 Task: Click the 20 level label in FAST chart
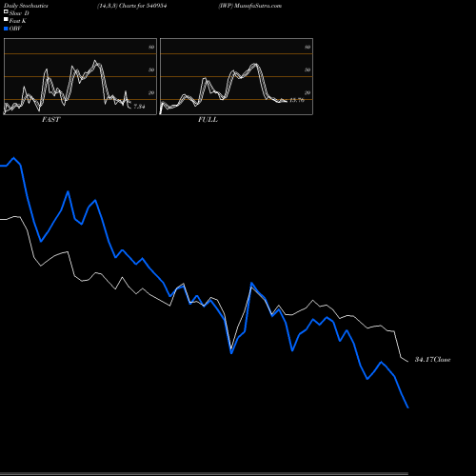[x=151, y=92]
